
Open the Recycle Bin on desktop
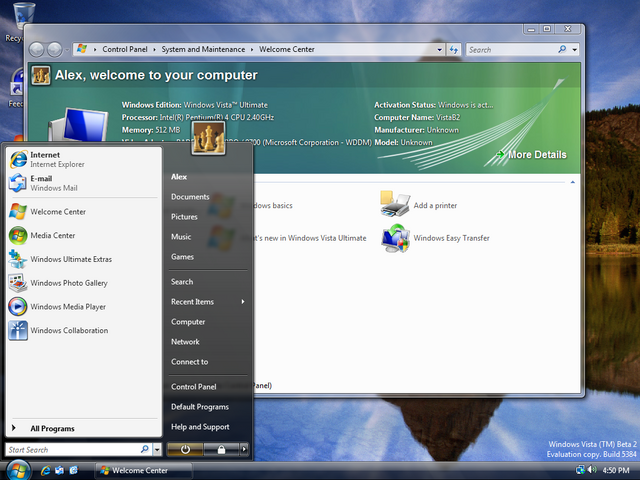[22, 22]
